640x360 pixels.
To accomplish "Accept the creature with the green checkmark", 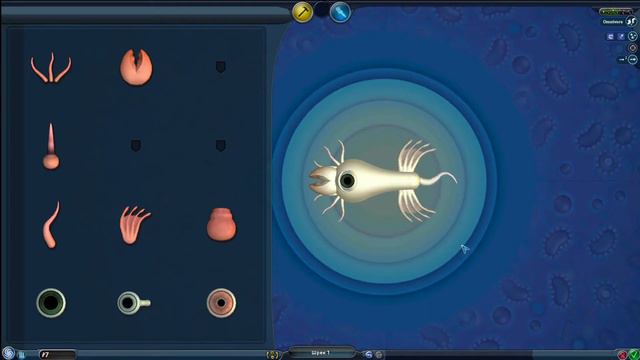I will pos(634,354).
